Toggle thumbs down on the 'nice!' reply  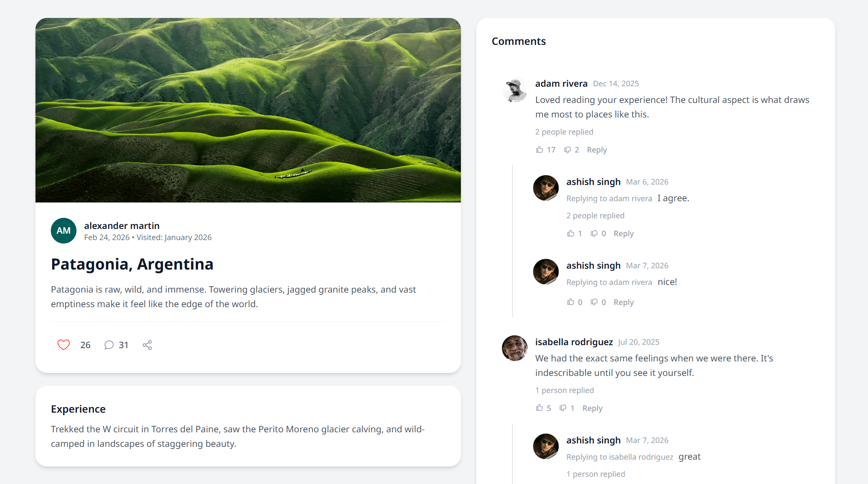[595, 302]
